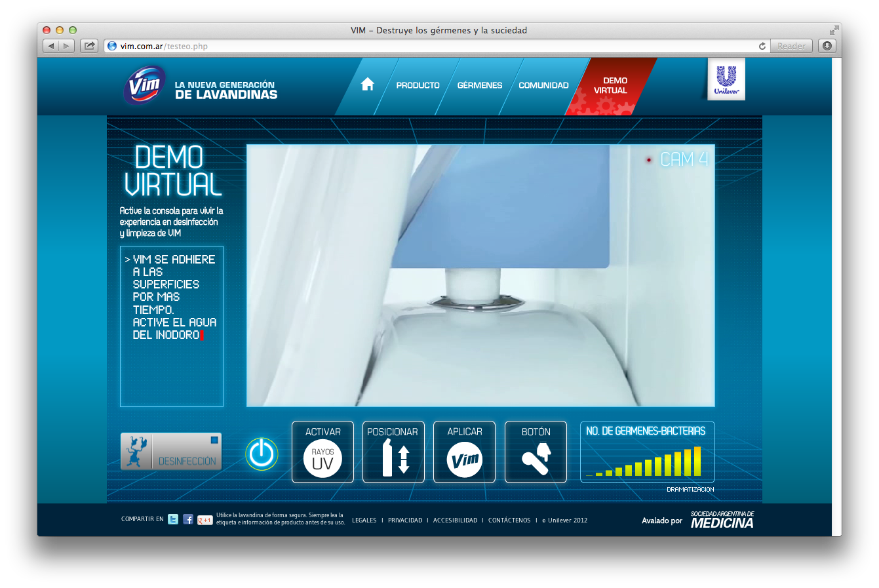879x588 pixels.
Task: Open the PRIVACIDAD footer link
Action: click(x=405, y=520)
